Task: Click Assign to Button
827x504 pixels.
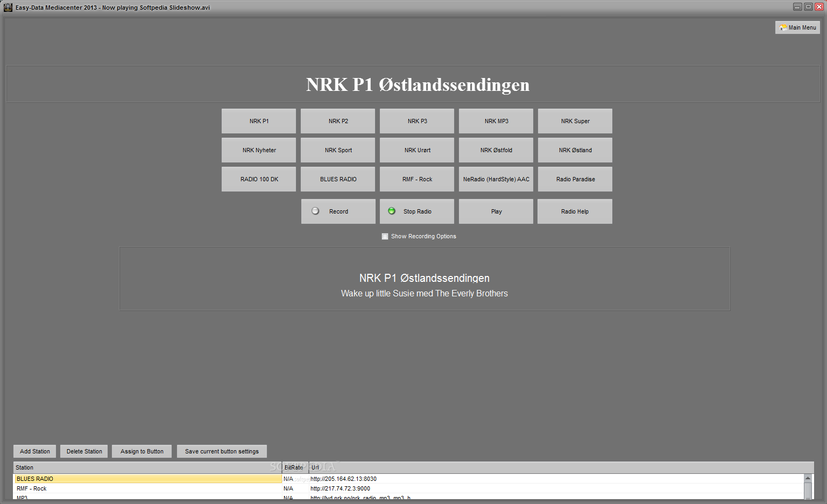Action: (x=142, y=451)
